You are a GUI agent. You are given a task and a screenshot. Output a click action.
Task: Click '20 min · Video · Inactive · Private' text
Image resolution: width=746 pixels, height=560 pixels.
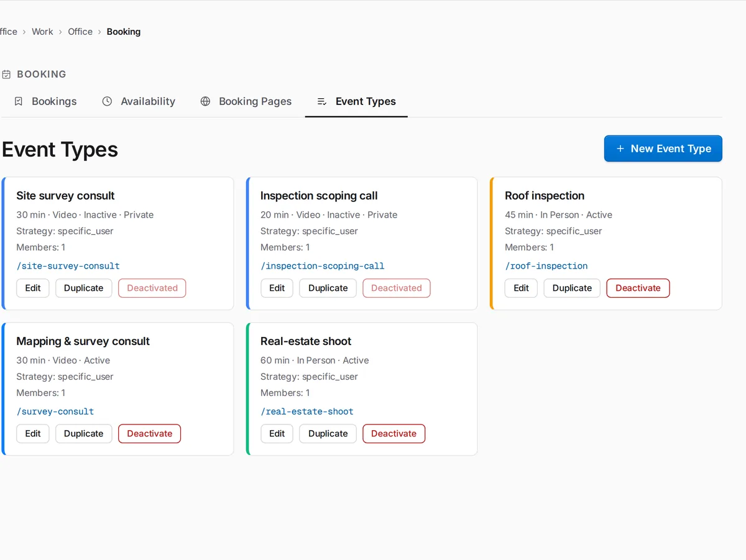tap(329, 215)
